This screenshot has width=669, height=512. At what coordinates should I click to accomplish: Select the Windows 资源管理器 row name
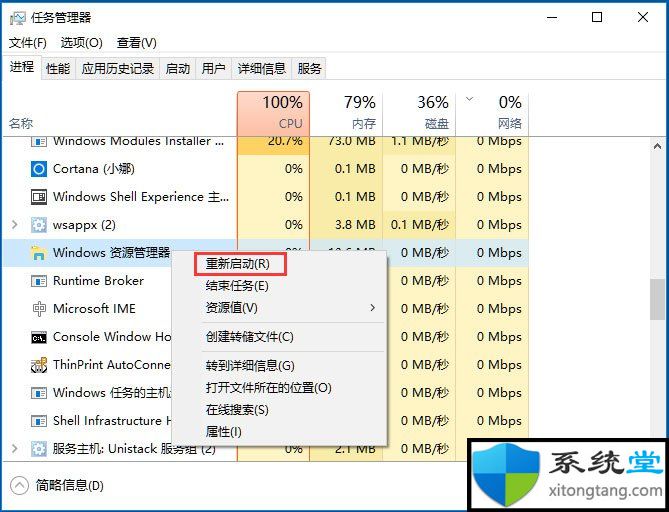[112, 253]
